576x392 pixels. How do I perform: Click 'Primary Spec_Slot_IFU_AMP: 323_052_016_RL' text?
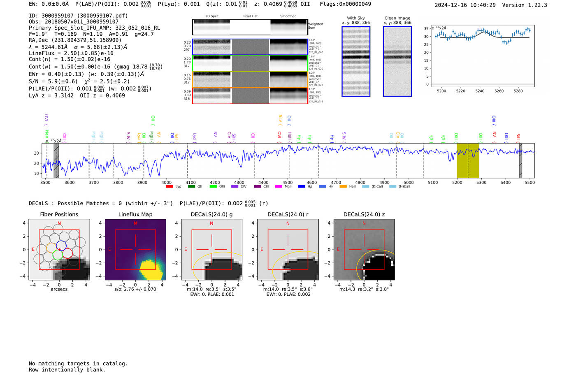(94, 28)
